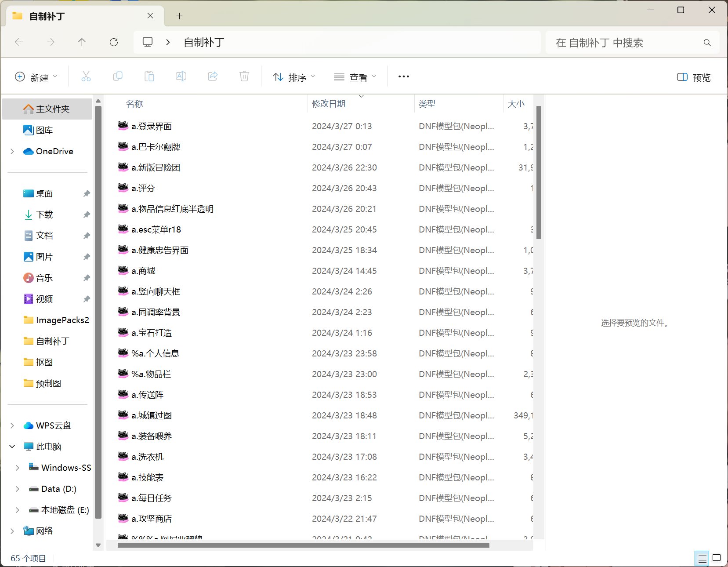Collapse 此电脑 tree node
The height and width of the screenshot is (567, 728).
tap(12, 447)
